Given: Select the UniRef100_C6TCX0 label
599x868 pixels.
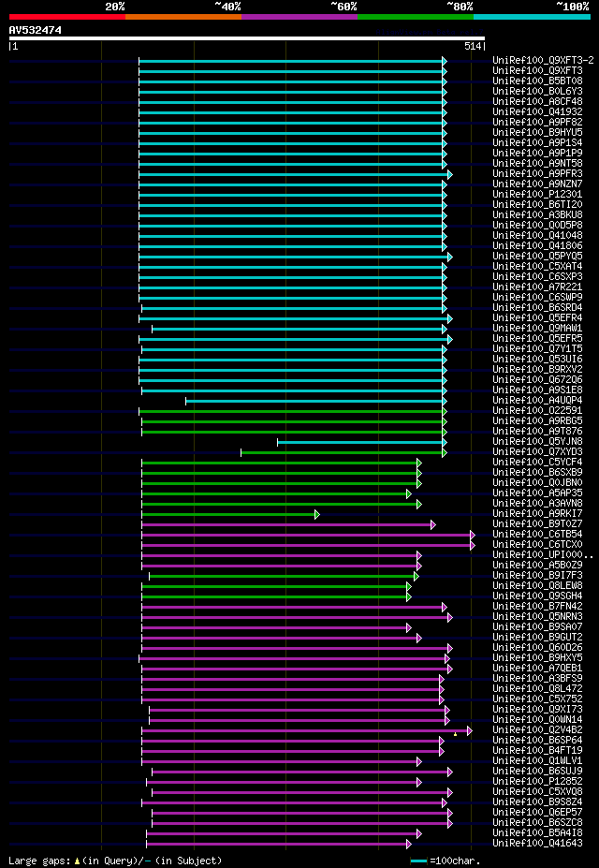Looking at the screenshot, I should click(537, 546).
